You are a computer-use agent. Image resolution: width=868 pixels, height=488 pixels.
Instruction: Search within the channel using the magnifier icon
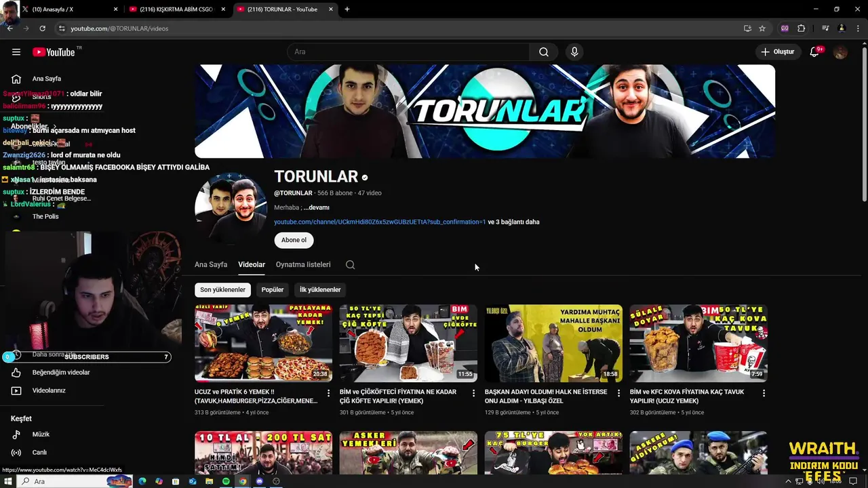(x=350, y=265)
